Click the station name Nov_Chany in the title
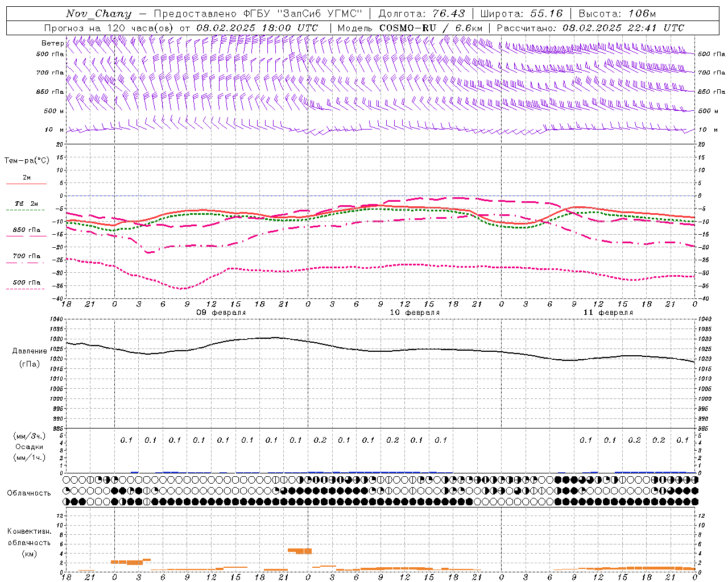Image resolution: width=728 pixels, height=582 pixels. click(98, 14)
